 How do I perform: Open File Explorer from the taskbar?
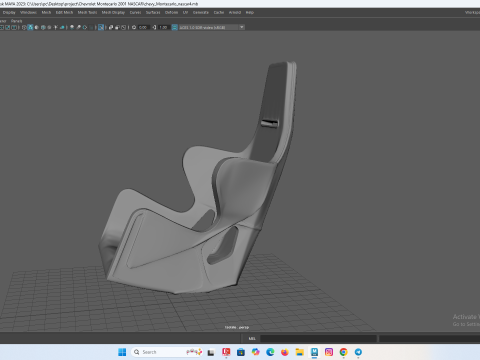click(300, 352)
